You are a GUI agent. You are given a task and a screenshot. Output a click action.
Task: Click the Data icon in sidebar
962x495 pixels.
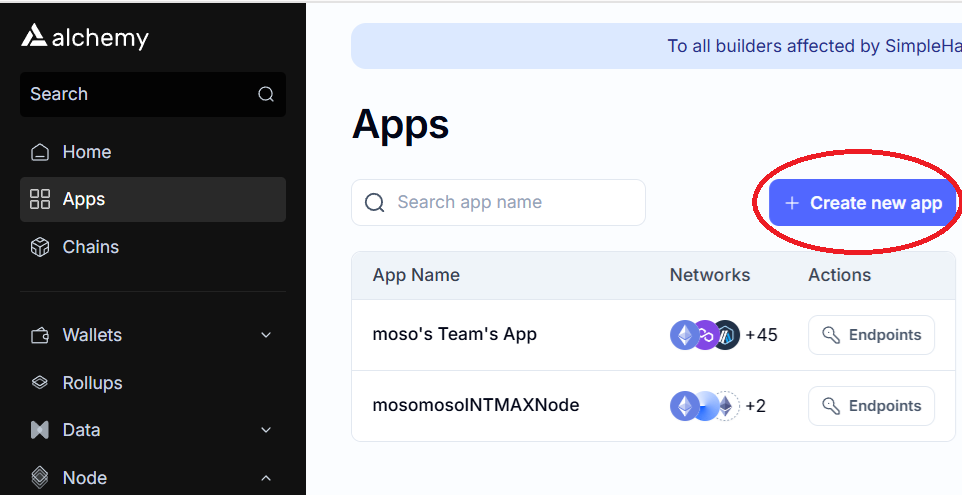point(40,430)
